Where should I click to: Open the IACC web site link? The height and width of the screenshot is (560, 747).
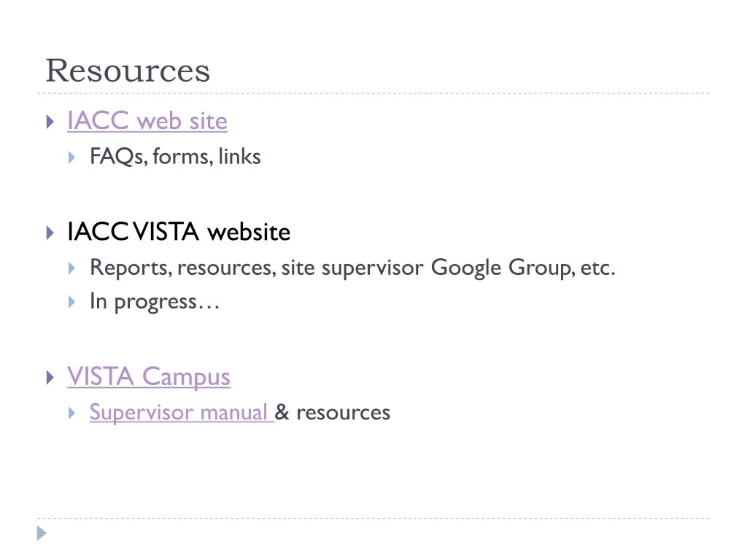[147, 120]
